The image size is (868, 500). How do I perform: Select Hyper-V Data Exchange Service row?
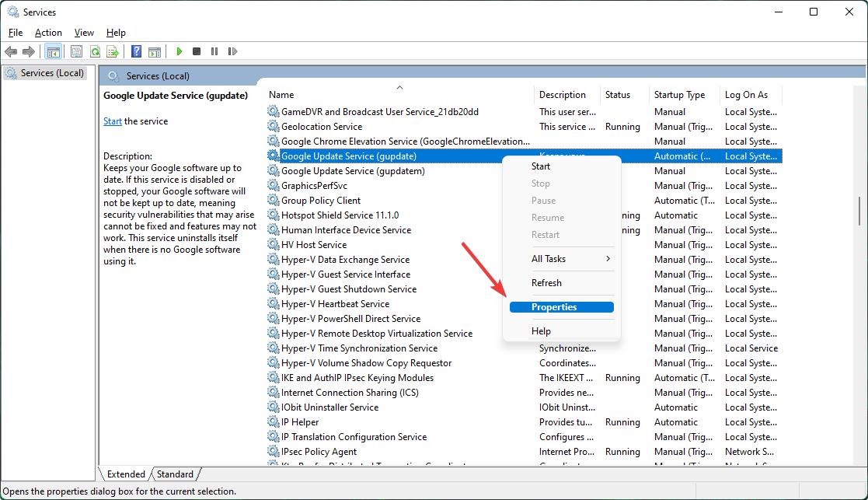tap(524, 260)
